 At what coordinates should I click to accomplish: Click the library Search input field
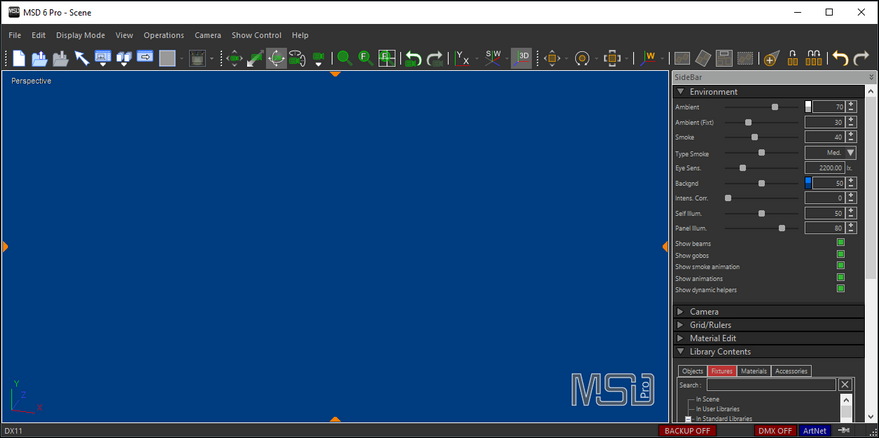pos(771,385)
